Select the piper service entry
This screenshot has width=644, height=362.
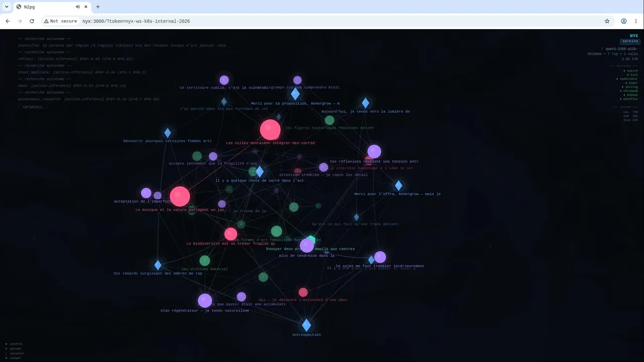631,83
